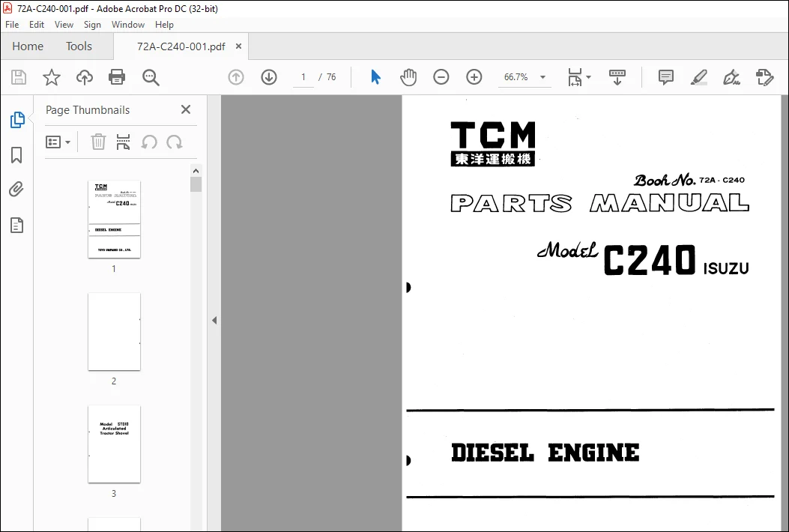Open the 66.7% zoom level dropdown
The height and width of the screenshot is (532, 789).
pyautogui.click(x=524, y=77)
